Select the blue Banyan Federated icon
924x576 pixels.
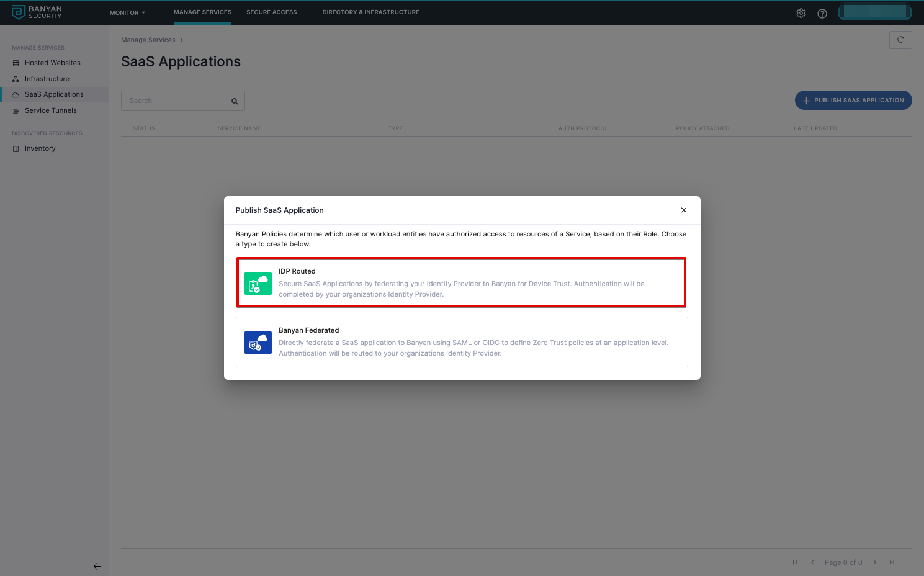(x=258, y=343)
